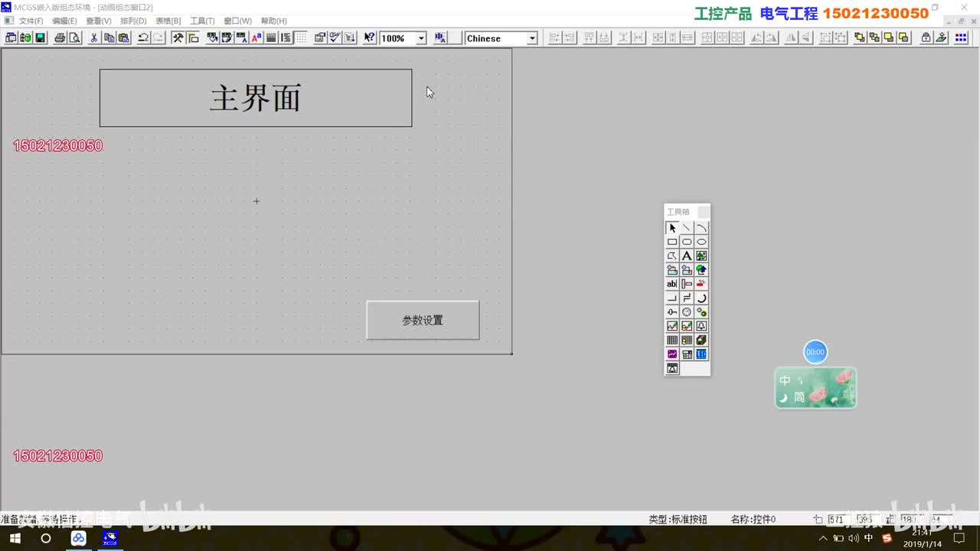Viewport: 980px width, 551px height.
Task: Select the purple trend curve tool
Action: point(672,354)
